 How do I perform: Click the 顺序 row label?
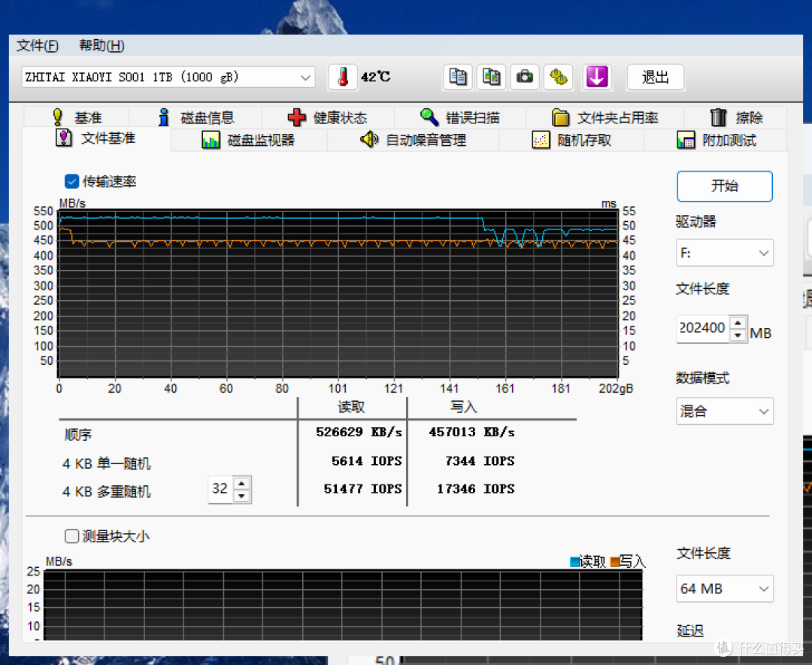(x=77, y=434)
